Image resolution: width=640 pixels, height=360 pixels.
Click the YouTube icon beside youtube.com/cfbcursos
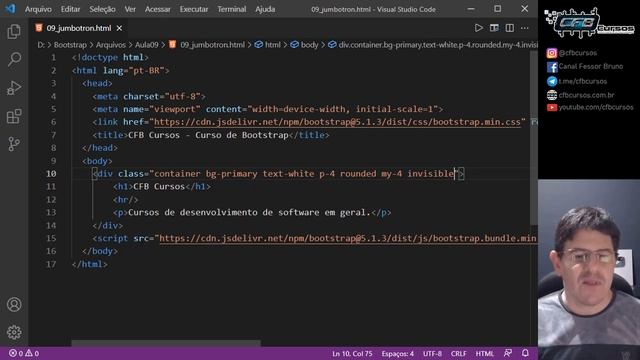[x=551, y=107]
